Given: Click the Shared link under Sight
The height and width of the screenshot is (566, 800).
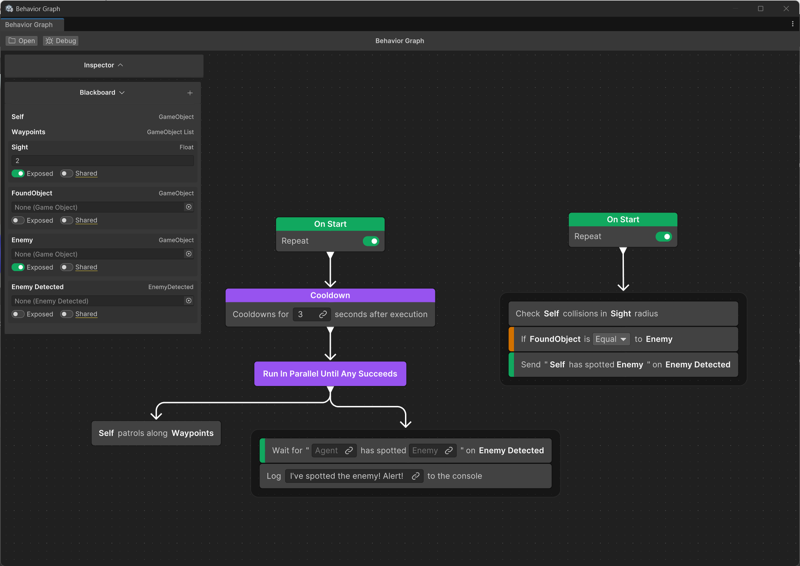Looking at the screenshot, I should click(x=86, y=174).
